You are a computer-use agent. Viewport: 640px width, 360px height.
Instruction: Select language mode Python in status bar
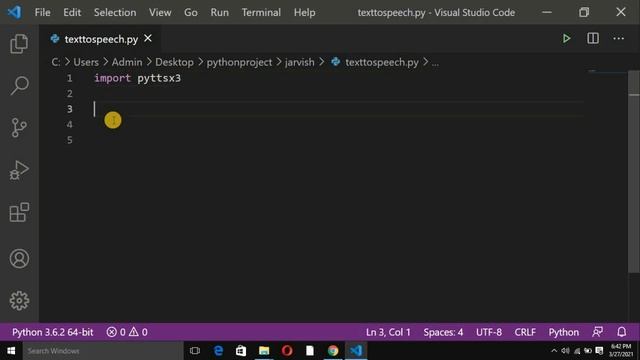tap(563, 332)
